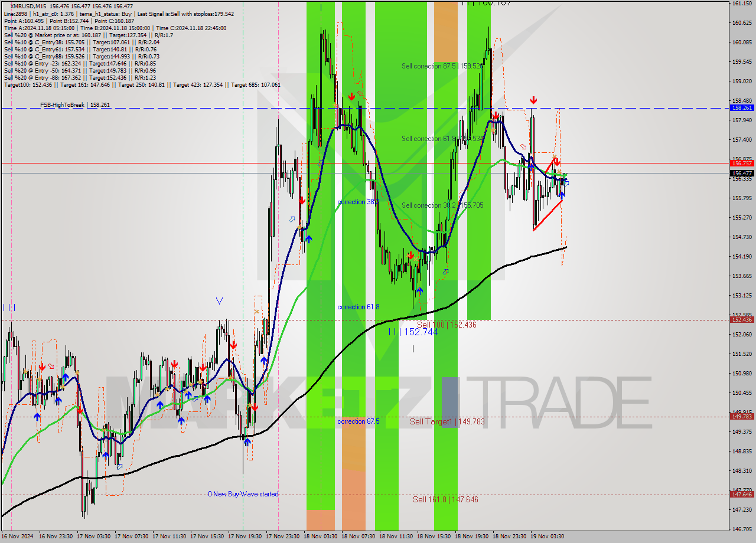This screenshot has width=756, height=543.
Task: Click the 17 Nov 07:30 time label
Action: [132, 537]
